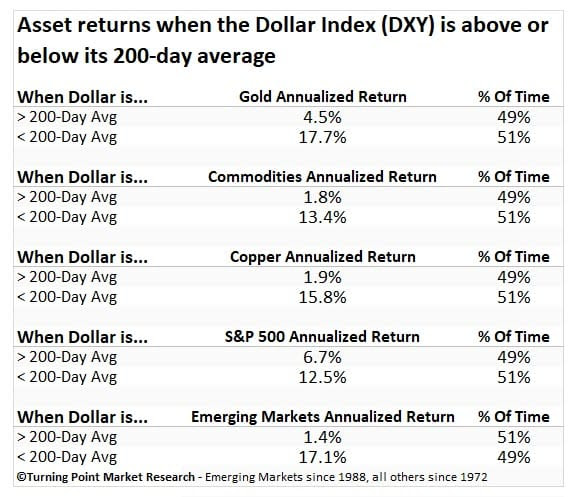This screenshot has width=577, height=497.
Task: Click the 13.4% commodities return cell
Action: 322,217
